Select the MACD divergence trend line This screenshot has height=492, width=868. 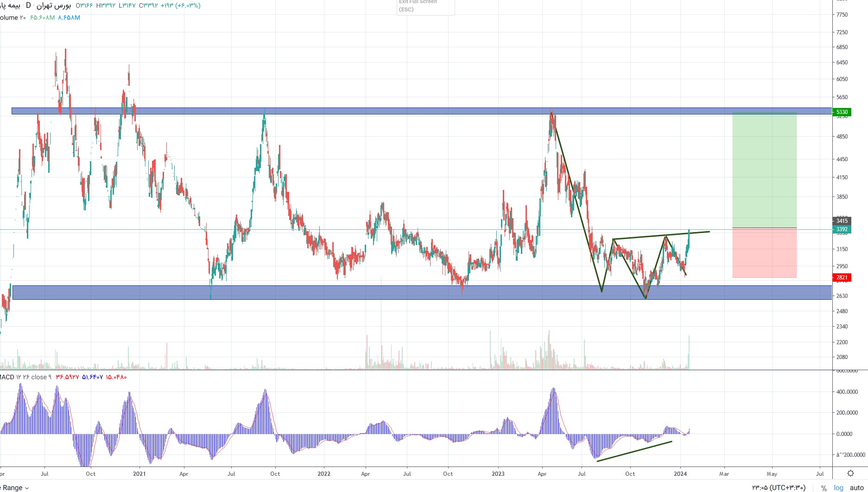click(634, 451)
